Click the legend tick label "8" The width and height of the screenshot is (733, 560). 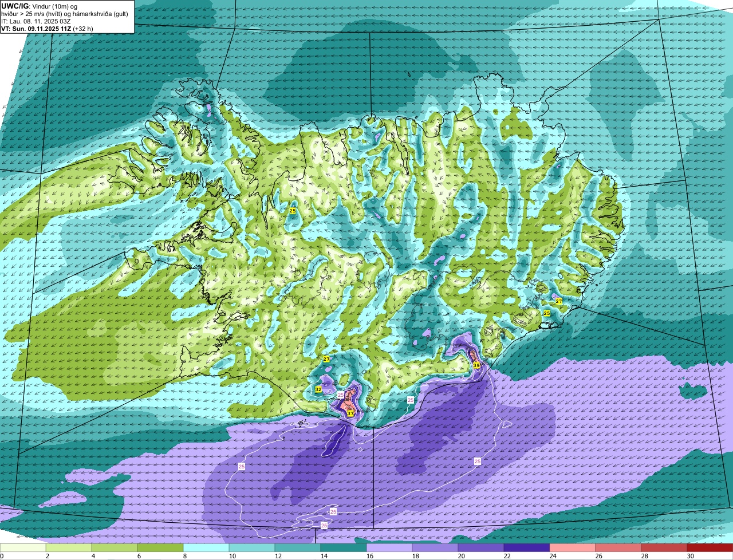pyautogui.click(x=184, y=556)
